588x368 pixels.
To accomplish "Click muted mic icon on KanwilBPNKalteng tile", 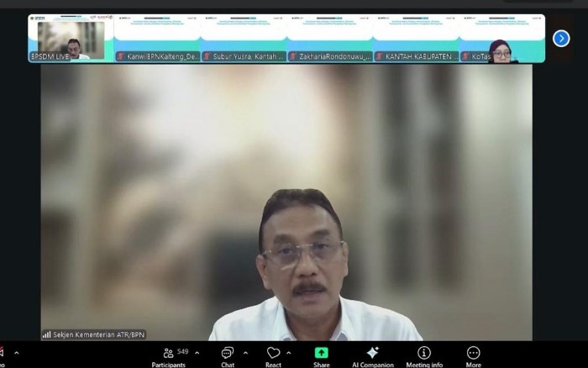I will tap(121, 56).
